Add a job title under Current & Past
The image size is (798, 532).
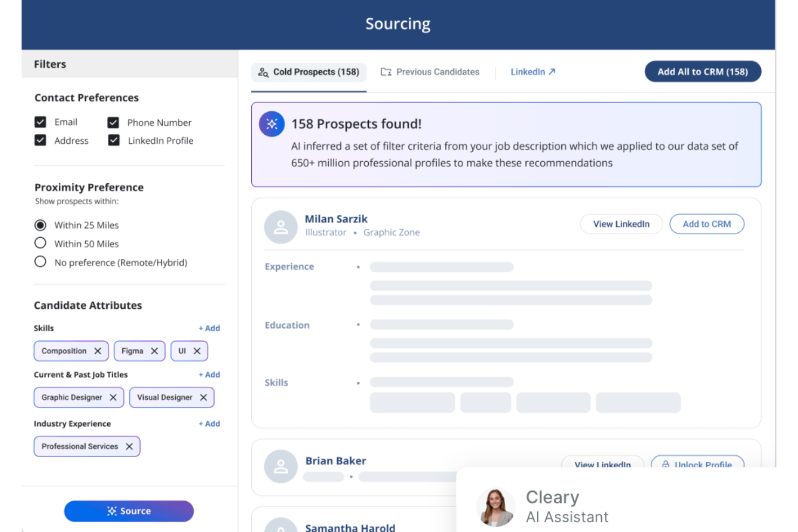209,375
